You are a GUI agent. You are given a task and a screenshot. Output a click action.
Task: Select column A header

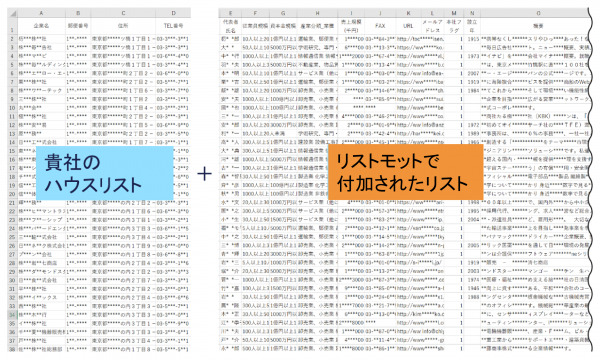(41, 13)
